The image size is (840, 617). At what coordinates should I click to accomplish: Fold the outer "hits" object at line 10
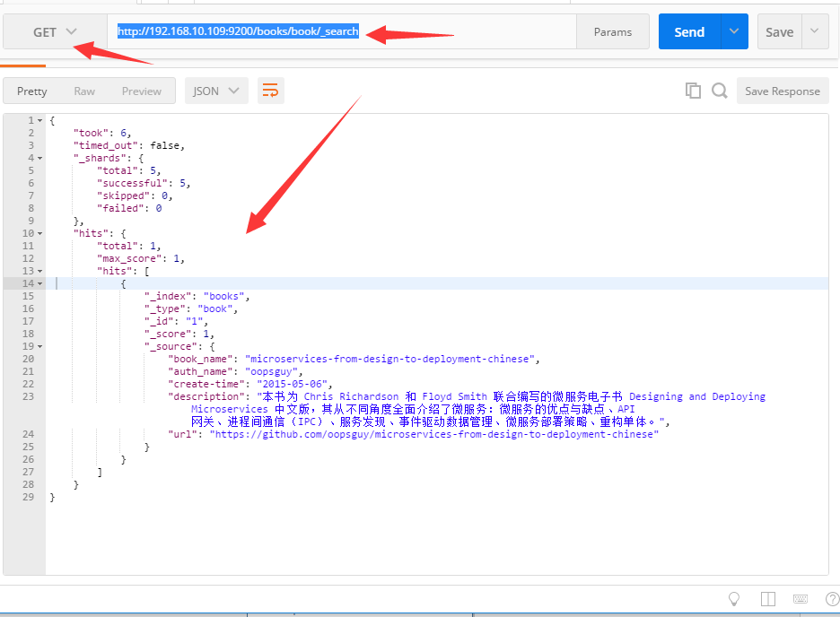tap(39, 233)
